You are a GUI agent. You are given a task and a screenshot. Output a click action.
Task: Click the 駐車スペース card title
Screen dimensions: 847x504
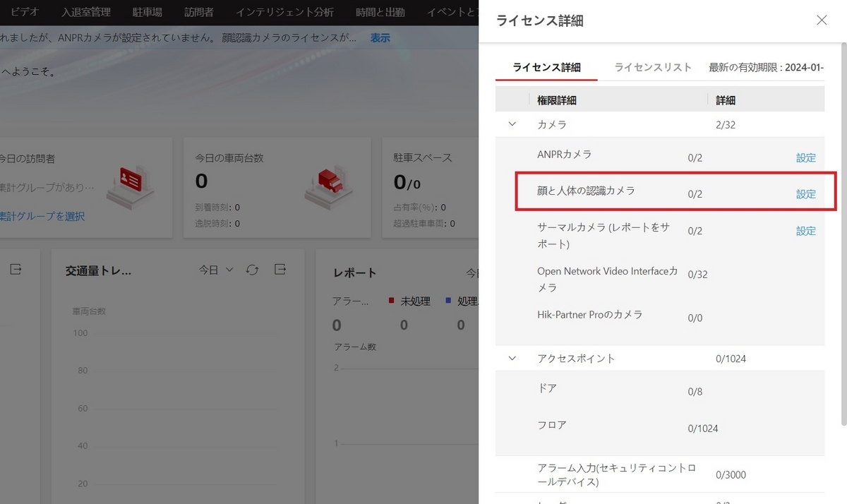423,158
